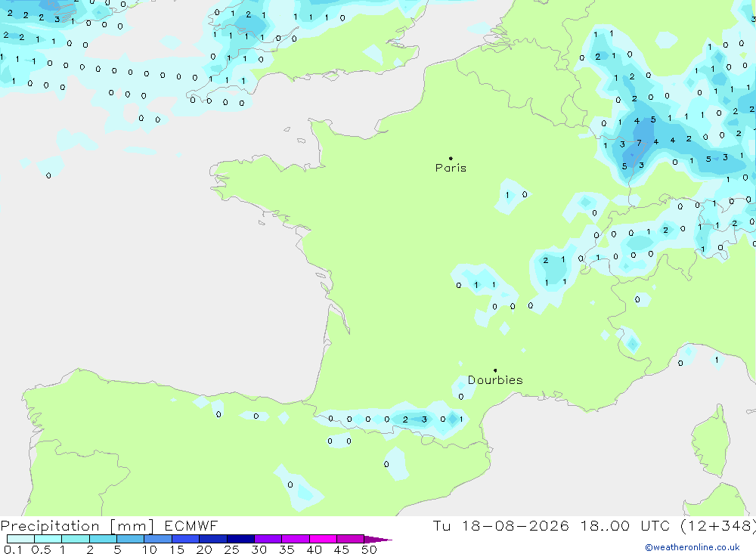Image resolution: width=756 pixels, height=554 pixels.
Task: Click the Paris city label
Action: (451, 168)
